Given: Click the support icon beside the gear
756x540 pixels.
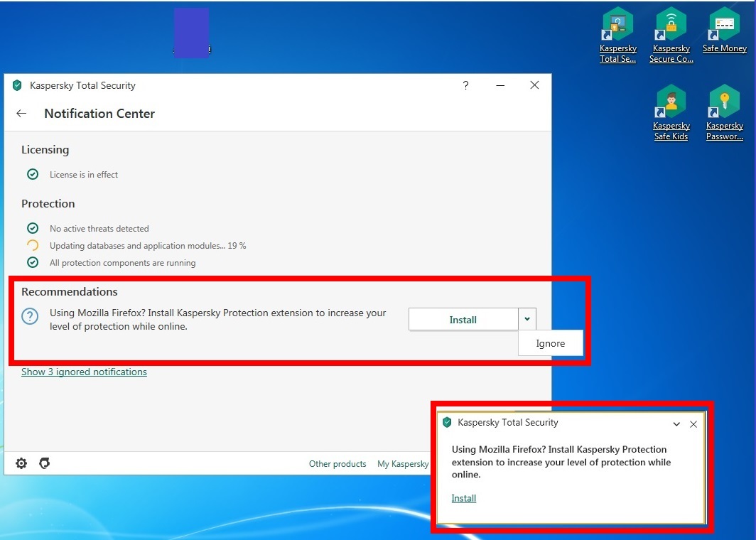Looking at the screenshot, I should tap(44, 463).
